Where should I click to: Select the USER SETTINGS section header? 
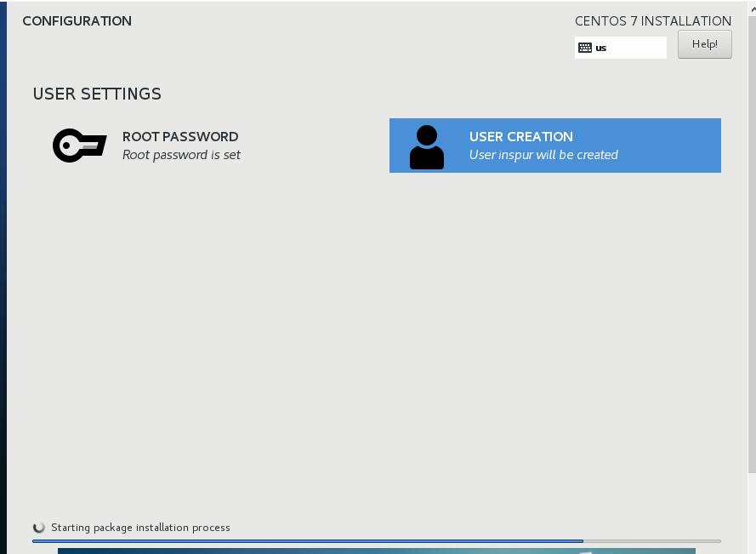coord(96,94)
